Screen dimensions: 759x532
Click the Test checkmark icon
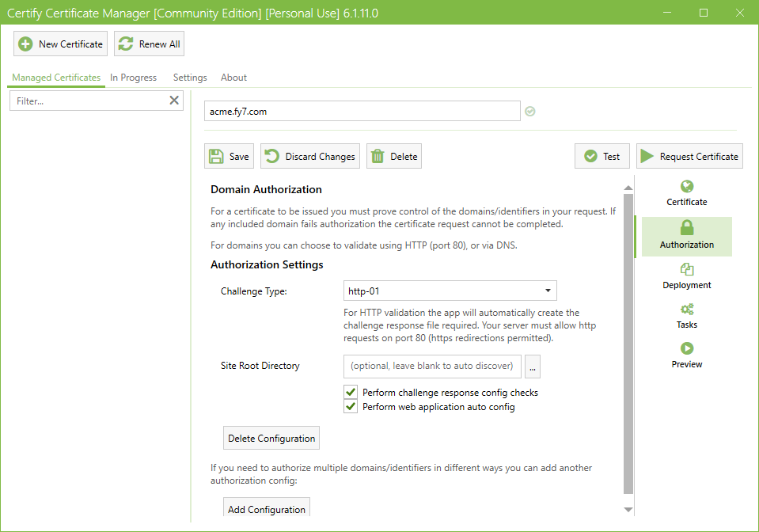coord(590,156)
